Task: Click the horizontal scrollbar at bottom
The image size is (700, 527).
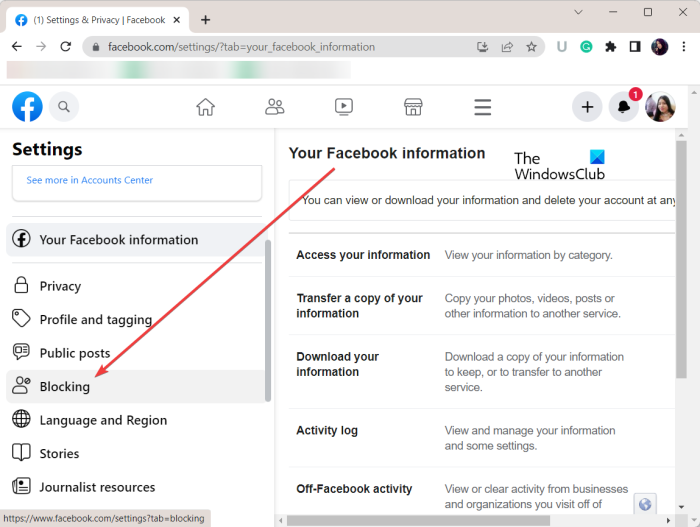Action: (x=418, y=520)
